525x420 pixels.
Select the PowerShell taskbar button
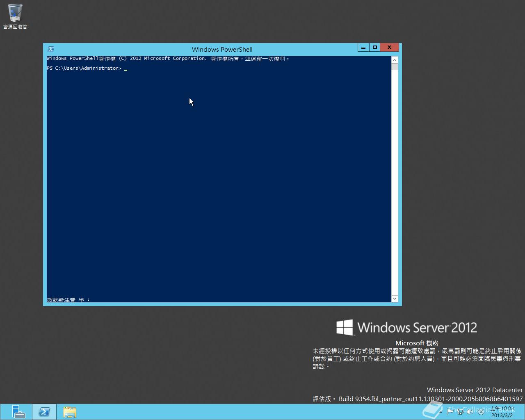(44, 412)
